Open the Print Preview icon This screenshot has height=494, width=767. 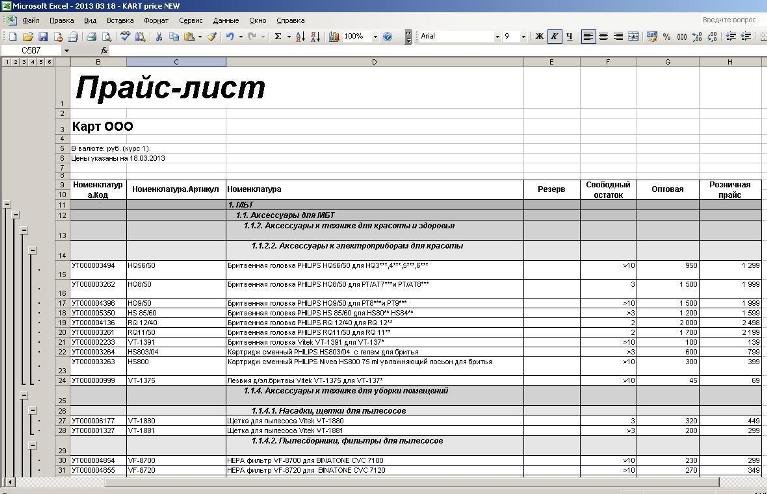pos(106,37)
